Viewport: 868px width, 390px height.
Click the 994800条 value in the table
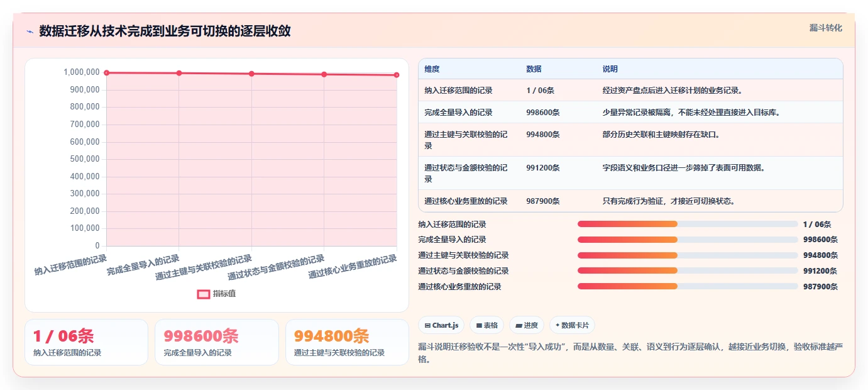pyautogui.click(x=543, y=135)
